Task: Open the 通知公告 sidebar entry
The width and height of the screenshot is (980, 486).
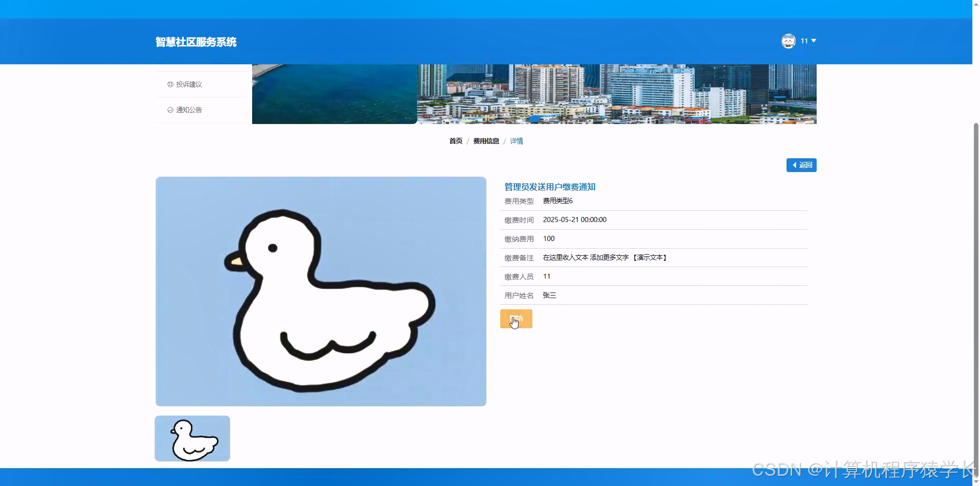Action: coord(189,110)
